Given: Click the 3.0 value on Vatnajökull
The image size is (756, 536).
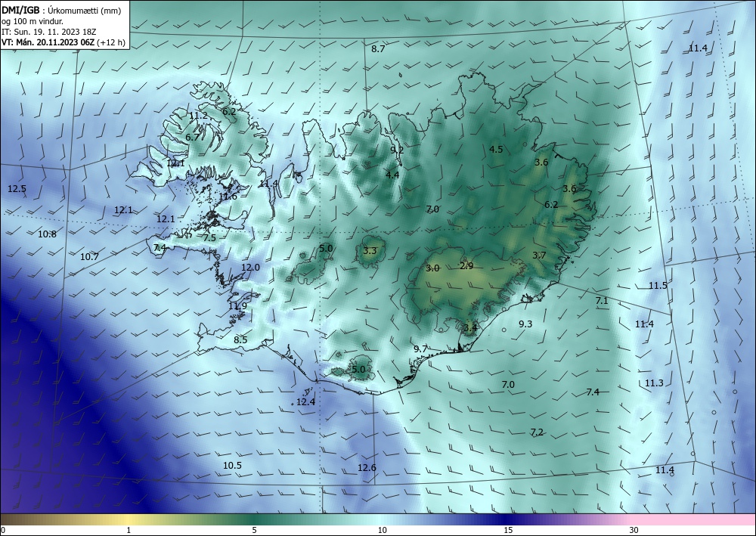Looking at the screenshot, I should tap(433, 268).
